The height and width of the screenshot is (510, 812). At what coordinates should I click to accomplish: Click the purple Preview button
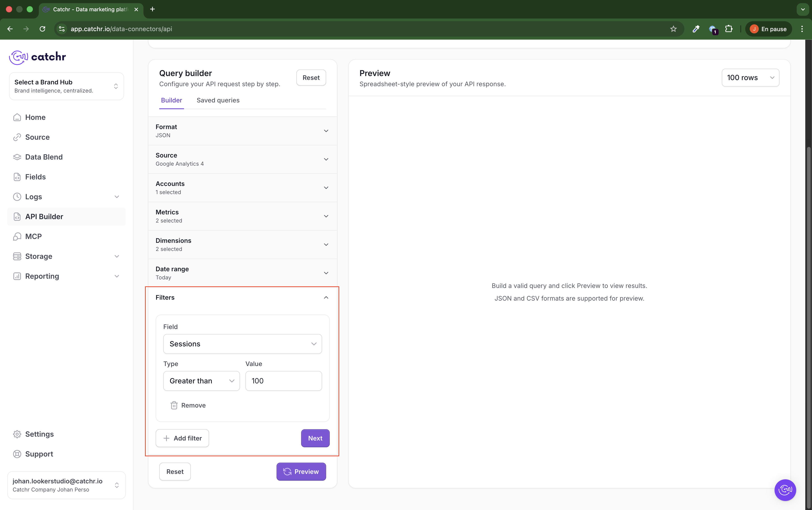pos(301,472)
